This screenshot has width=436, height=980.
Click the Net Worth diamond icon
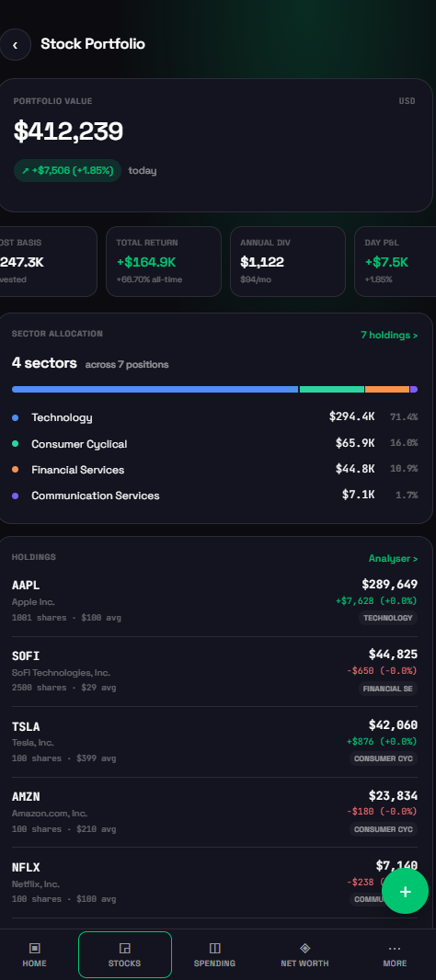[304, 948]
